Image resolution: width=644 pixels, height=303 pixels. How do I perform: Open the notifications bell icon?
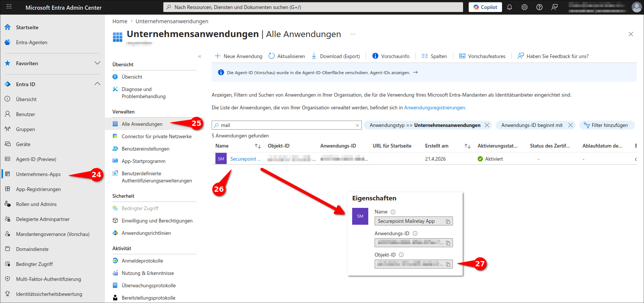pos(510,7)
